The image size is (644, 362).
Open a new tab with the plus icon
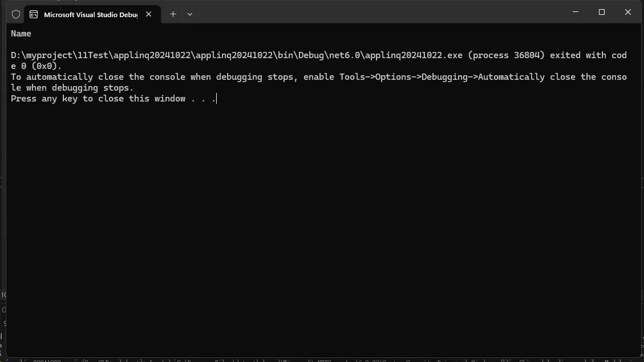173,14
